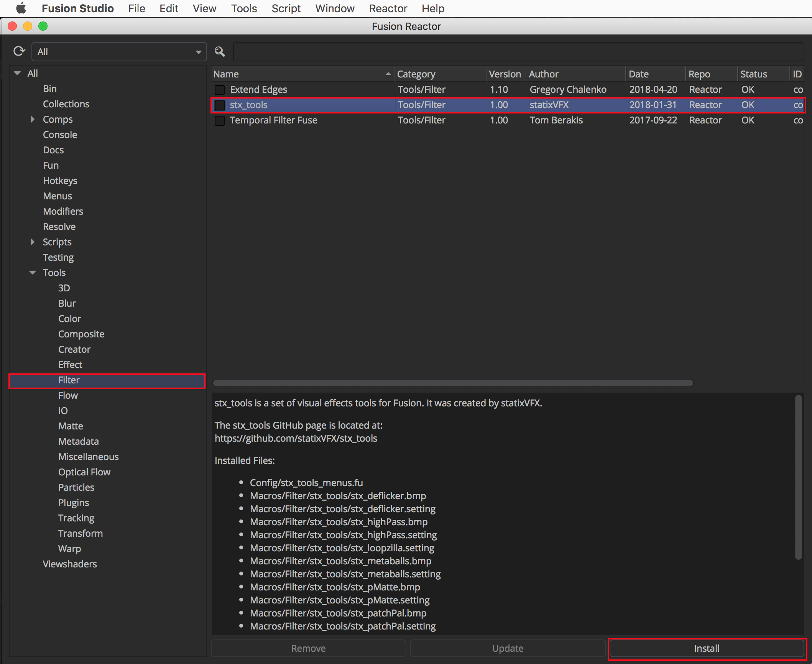Open the Edit menu

pyautogui.click(x=169, y=8)
